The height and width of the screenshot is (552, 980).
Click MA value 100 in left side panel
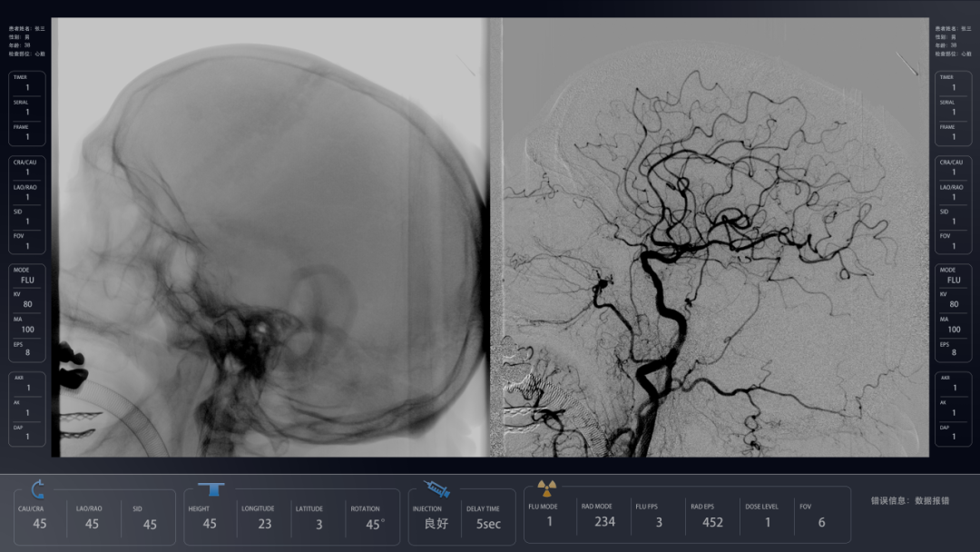pos(27,329)
